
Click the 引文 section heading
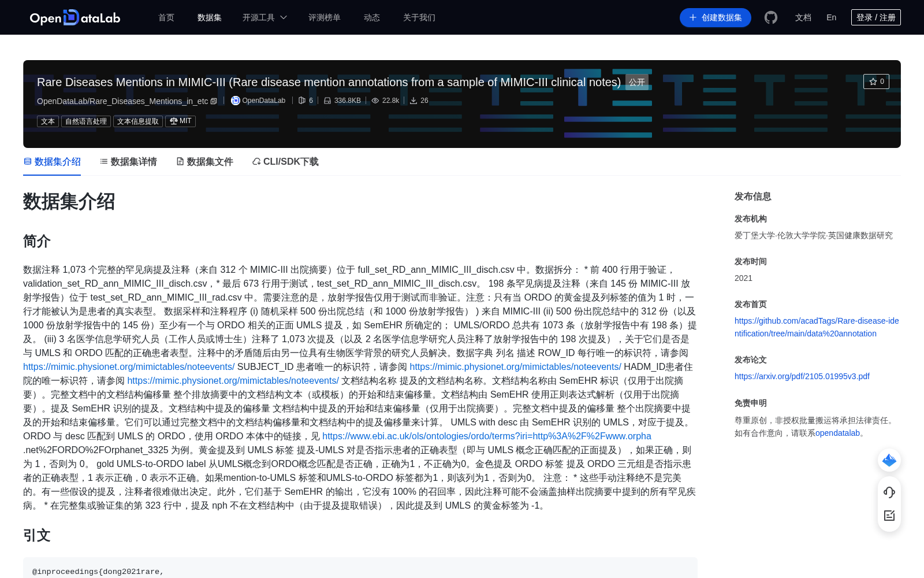point(37,535)
